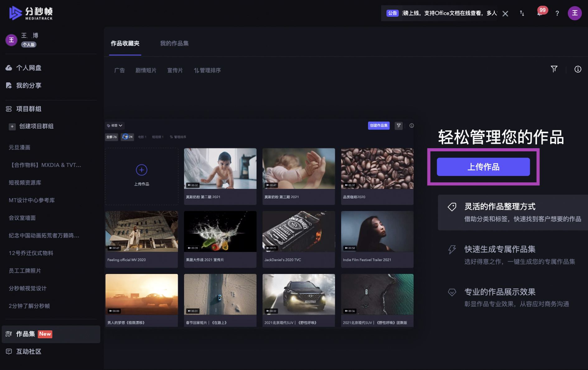
Task: Click the transfer list arrows icon
Action: point(522,13)
